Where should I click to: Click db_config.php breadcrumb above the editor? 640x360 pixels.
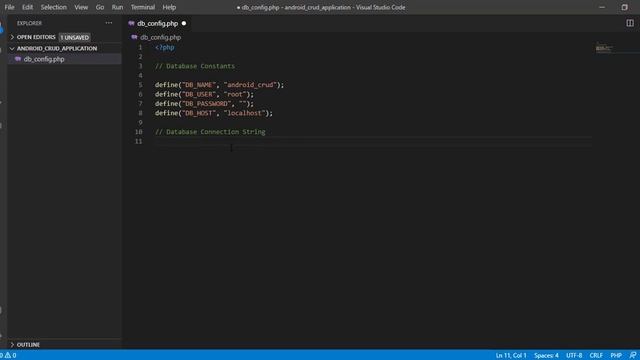click(160, 38)
